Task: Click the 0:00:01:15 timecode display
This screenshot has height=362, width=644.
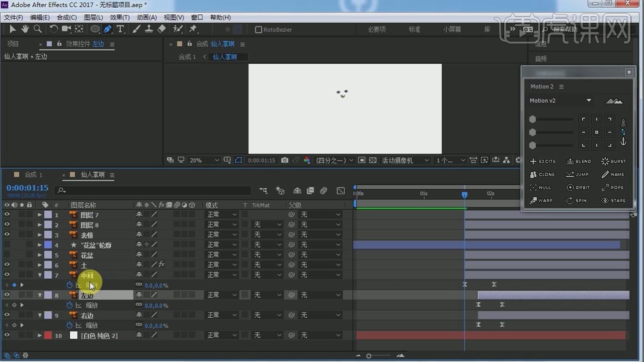Action: coord(27,188)
